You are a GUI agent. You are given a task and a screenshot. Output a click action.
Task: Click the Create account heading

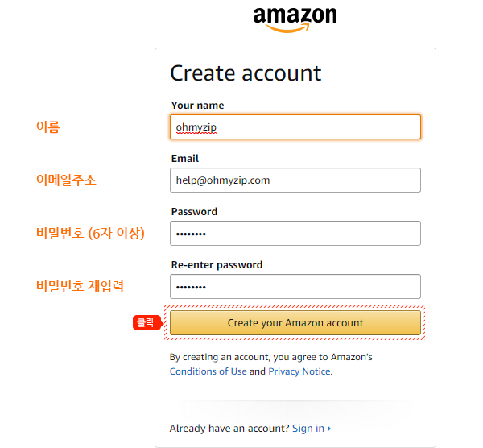click(x=246, y=73)
